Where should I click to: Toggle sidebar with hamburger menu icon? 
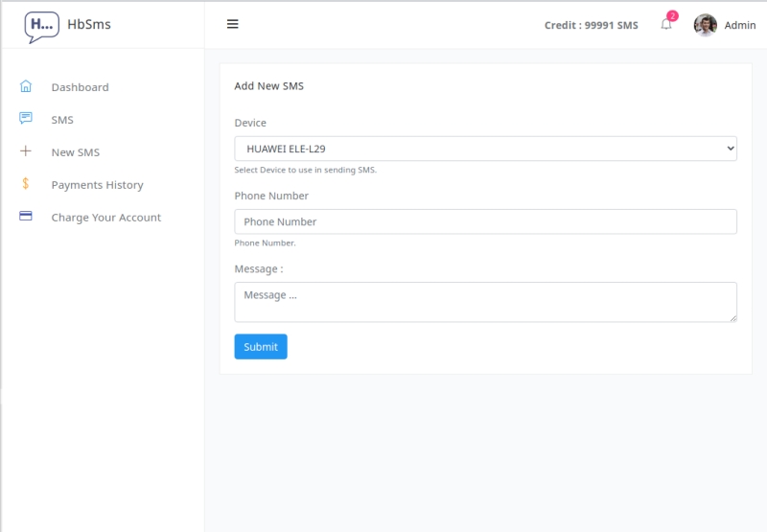(232, 24)
